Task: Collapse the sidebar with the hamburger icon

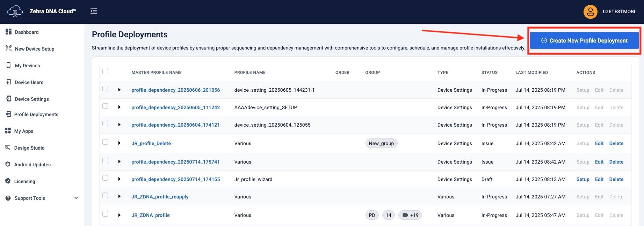Action: (94, 12)
